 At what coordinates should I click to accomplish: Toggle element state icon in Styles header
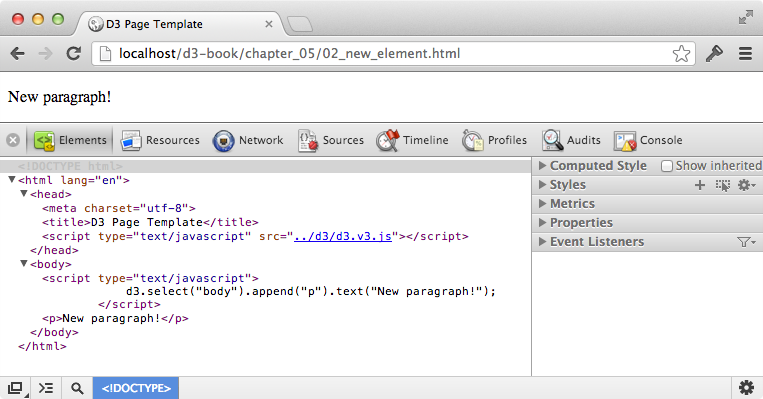click(723, 185)
